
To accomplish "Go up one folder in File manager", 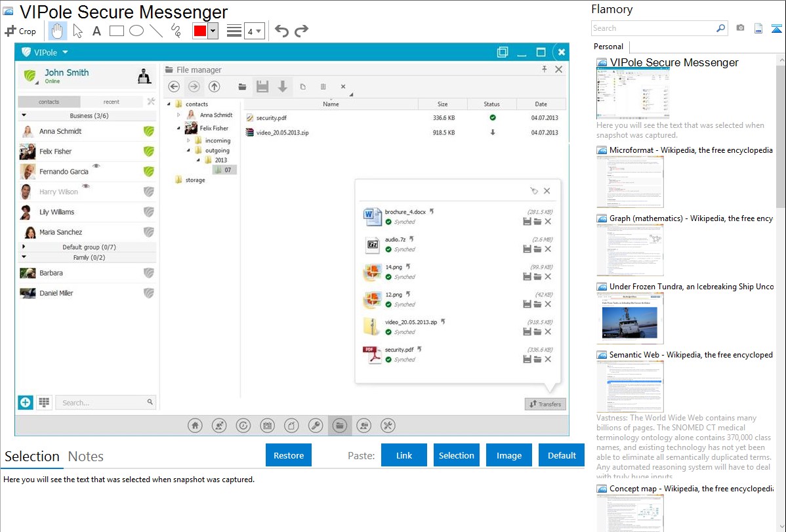I will pos(215,87).
